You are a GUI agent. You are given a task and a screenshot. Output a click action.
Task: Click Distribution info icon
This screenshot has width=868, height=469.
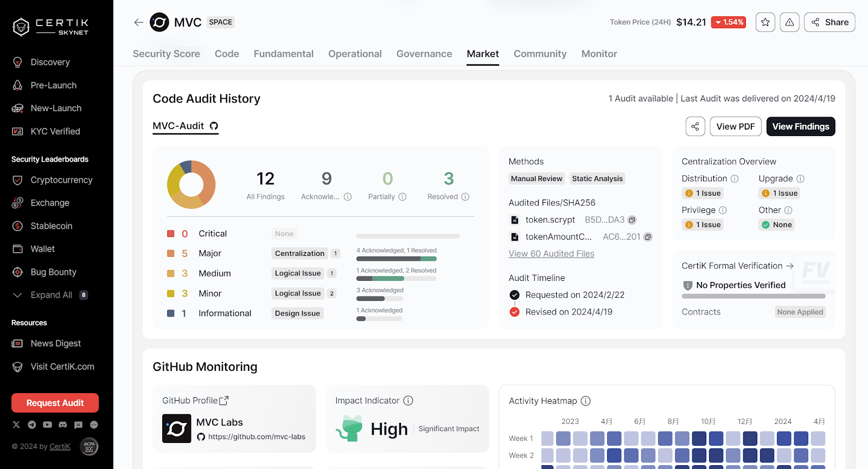coord(735,179)
